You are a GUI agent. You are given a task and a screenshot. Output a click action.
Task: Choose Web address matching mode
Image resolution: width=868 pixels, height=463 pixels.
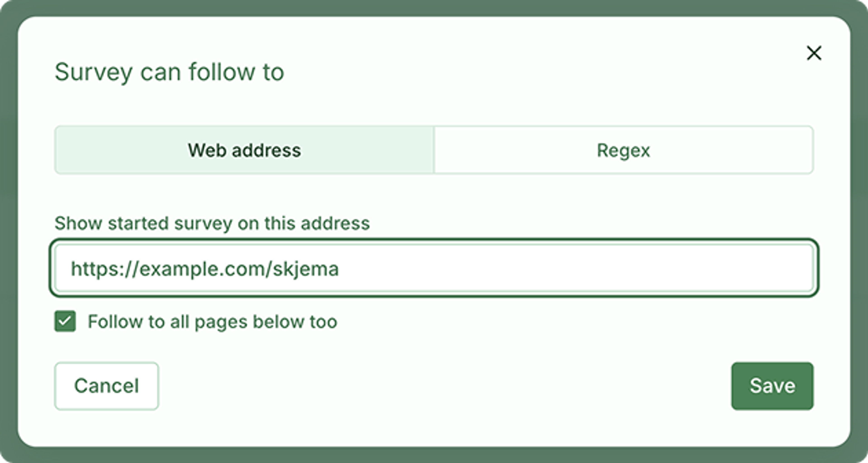point(244,150)
